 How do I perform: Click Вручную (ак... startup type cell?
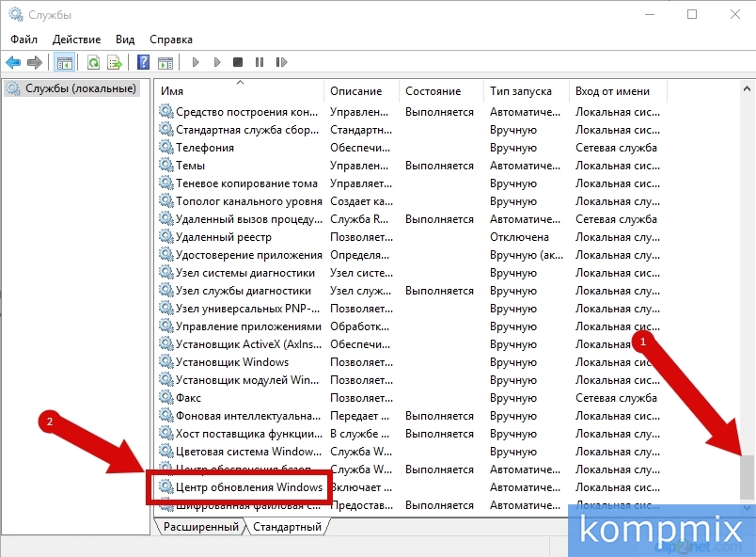[x=527, y=255]
